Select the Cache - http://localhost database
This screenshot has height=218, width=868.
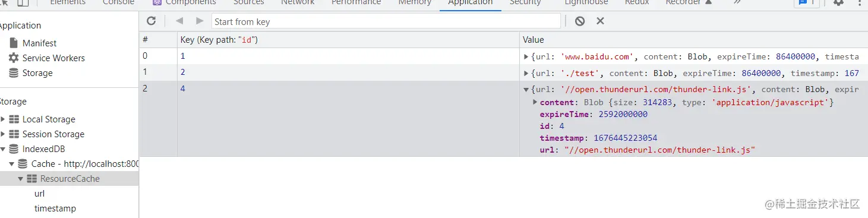[x=85, y=163]
